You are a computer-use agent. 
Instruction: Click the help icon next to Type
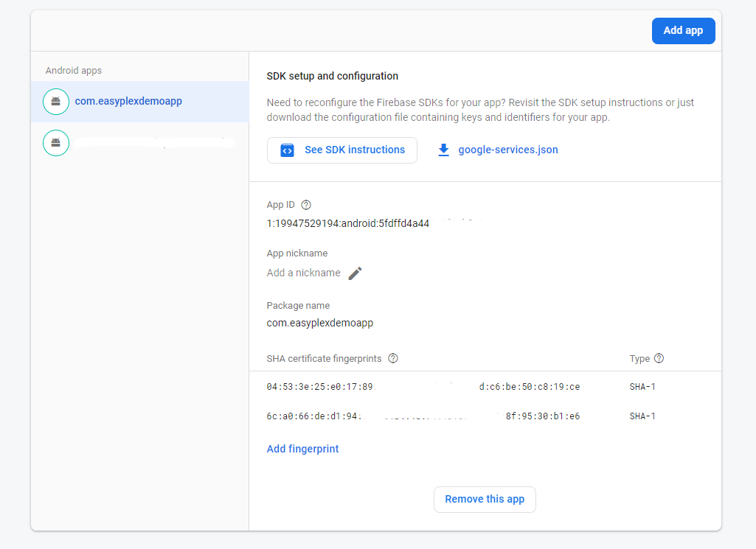[659, 359]
